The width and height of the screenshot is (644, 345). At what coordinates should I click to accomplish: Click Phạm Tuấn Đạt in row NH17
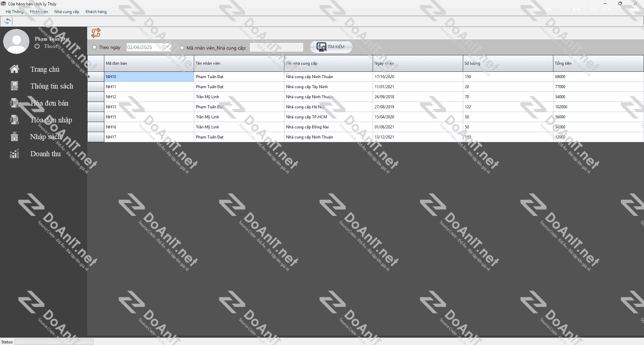(x=239, y=137)
